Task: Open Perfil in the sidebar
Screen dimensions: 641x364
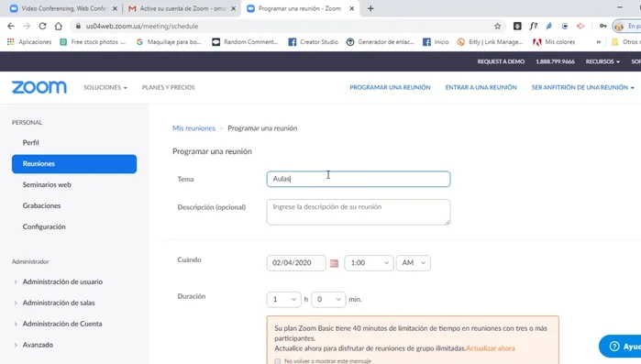Action: pyautogui.click(x=30, y=143)
